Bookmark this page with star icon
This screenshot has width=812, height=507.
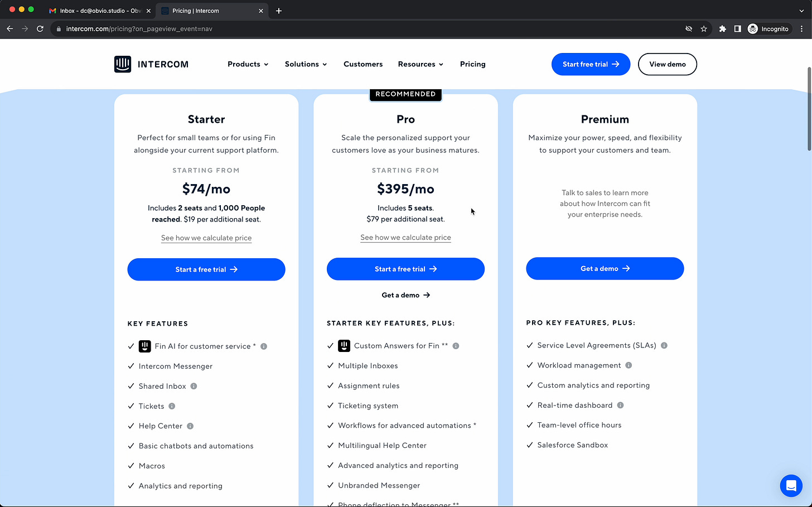tap(704, 28)
